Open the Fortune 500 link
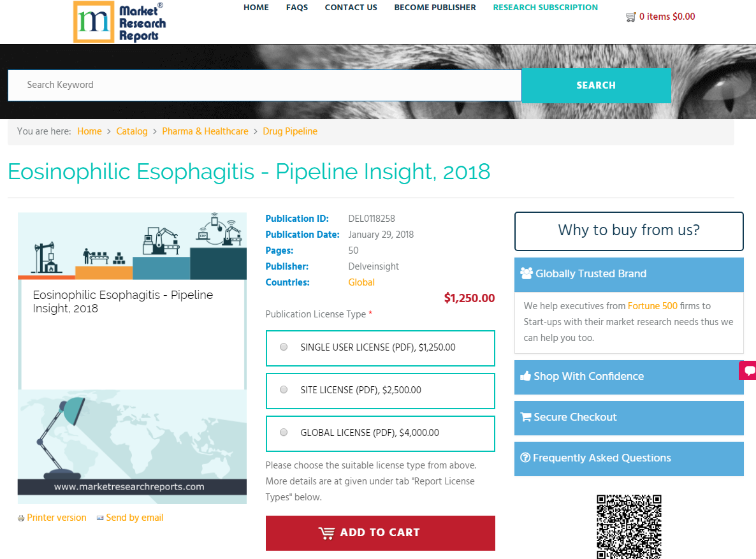This screenshot has height=559, width=756. [x=652, y=306]
